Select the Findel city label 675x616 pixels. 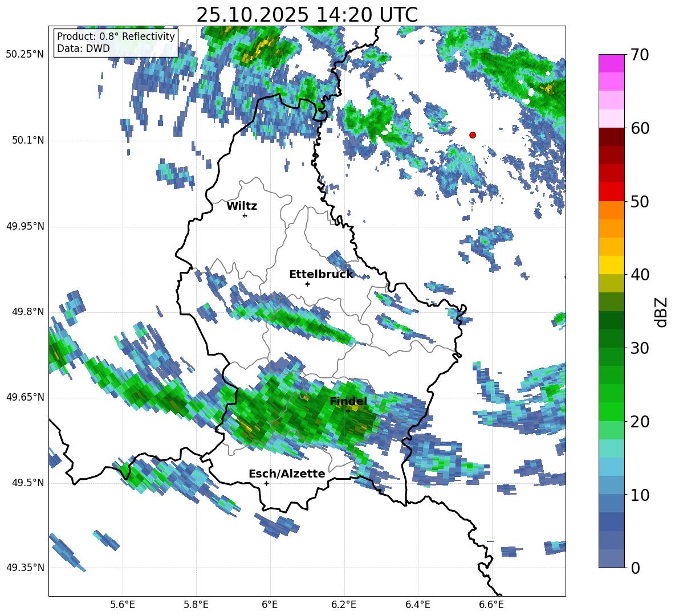coord(348,401)
